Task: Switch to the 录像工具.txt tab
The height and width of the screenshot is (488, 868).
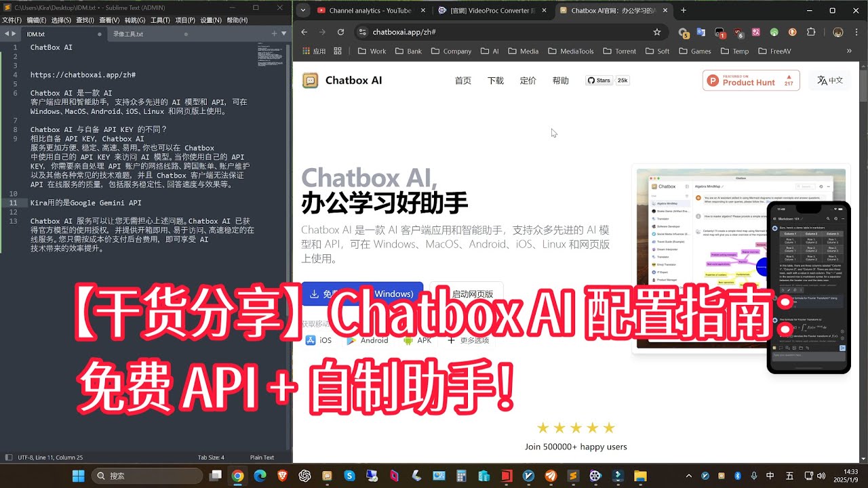Action: (149, 34)
